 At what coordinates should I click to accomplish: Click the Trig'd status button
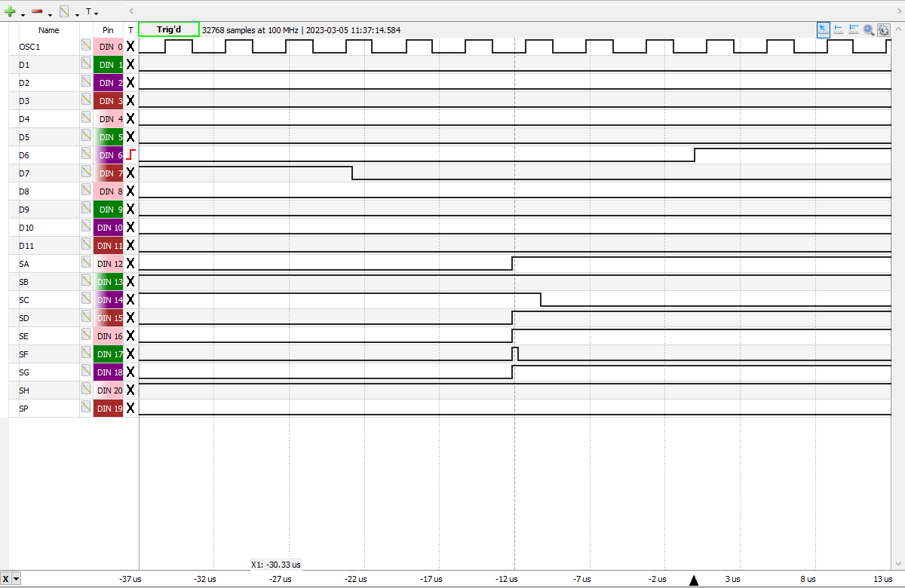pyautogui.click(x=169, y=29)
